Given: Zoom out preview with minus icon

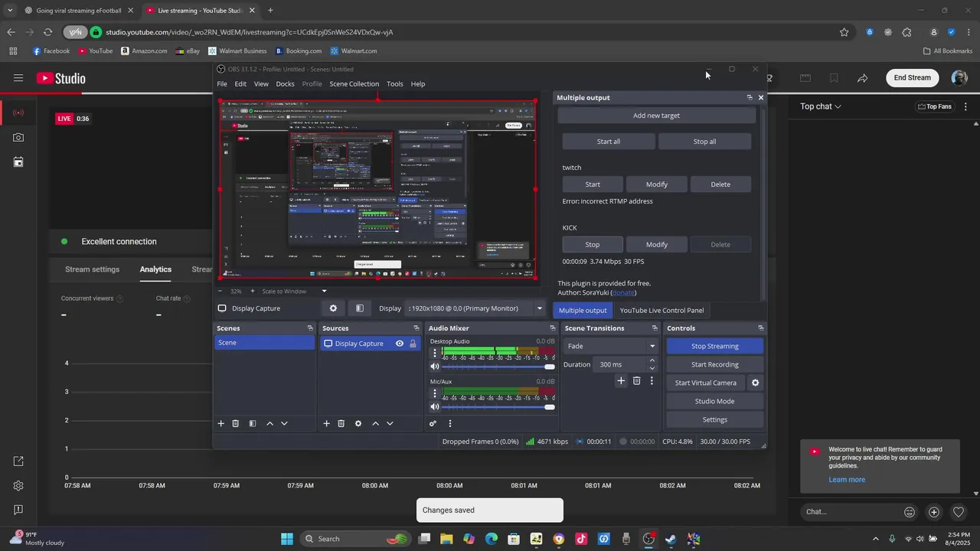Looking at the screenshot, I should point(220,291).
